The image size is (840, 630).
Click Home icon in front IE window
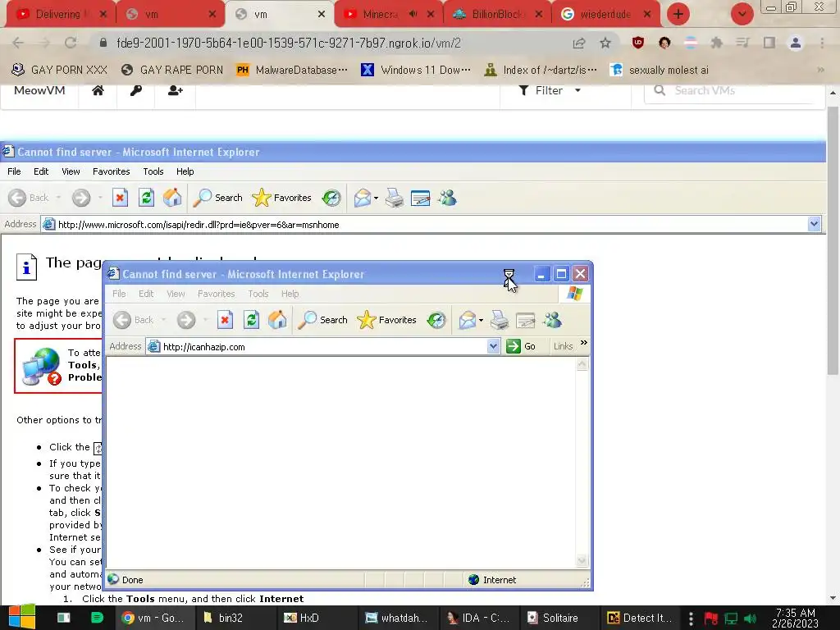click(277, 320)
